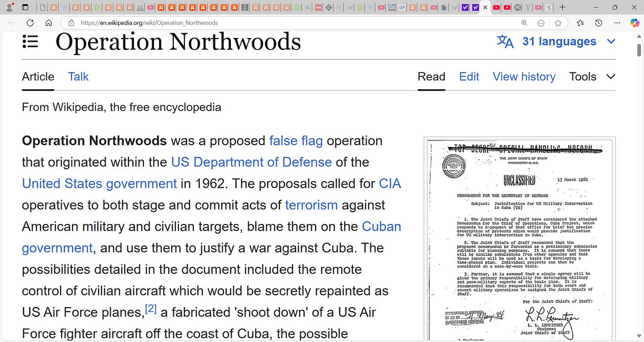Select the Read view tab
Image resolution: width=644 pixels, height=342 pixels.
(x=431, y=76)
